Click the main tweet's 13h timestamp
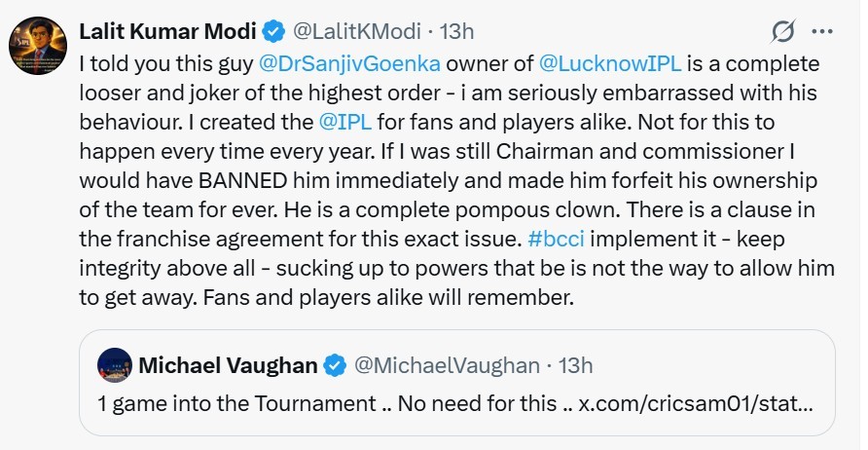 [456, 31]
